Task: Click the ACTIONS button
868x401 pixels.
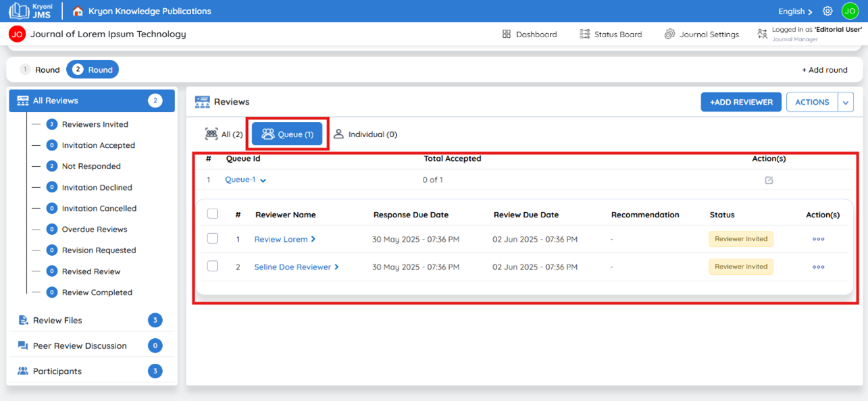Action: click(812, 102)
